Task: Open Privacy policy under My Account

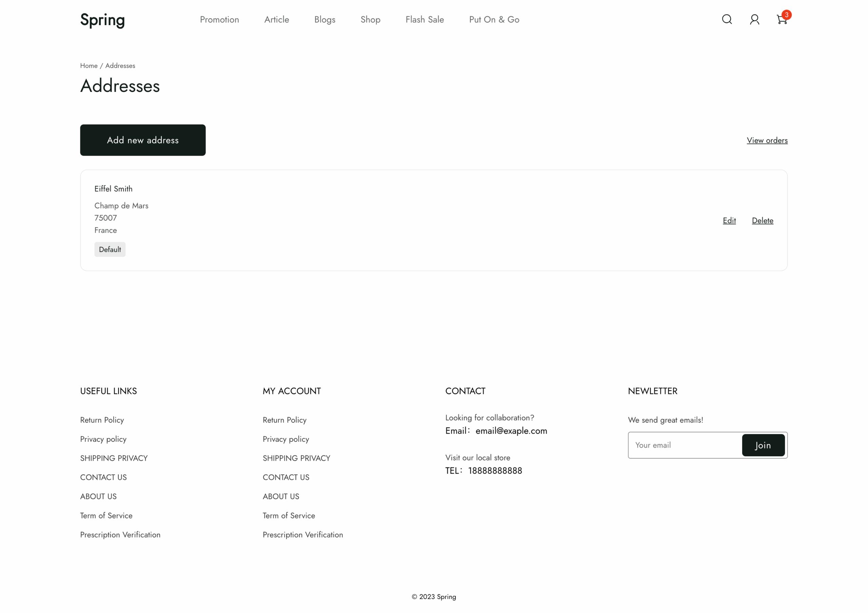Action: (286, 439)
